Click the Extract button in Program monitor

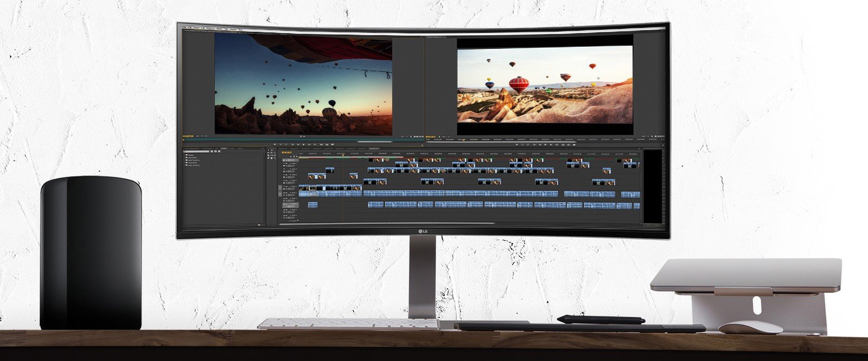point(569,144)
